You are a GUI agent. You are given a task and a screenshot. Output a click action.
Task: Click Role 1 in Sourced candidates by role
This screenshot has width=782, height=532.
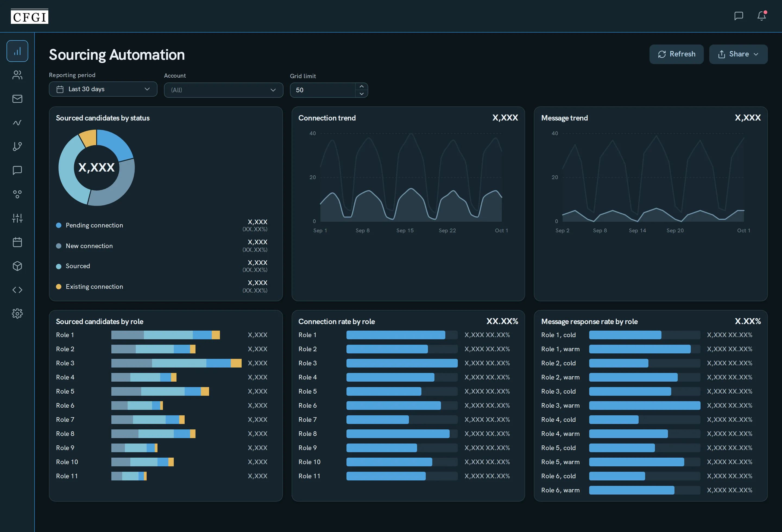tap(65, 335)
